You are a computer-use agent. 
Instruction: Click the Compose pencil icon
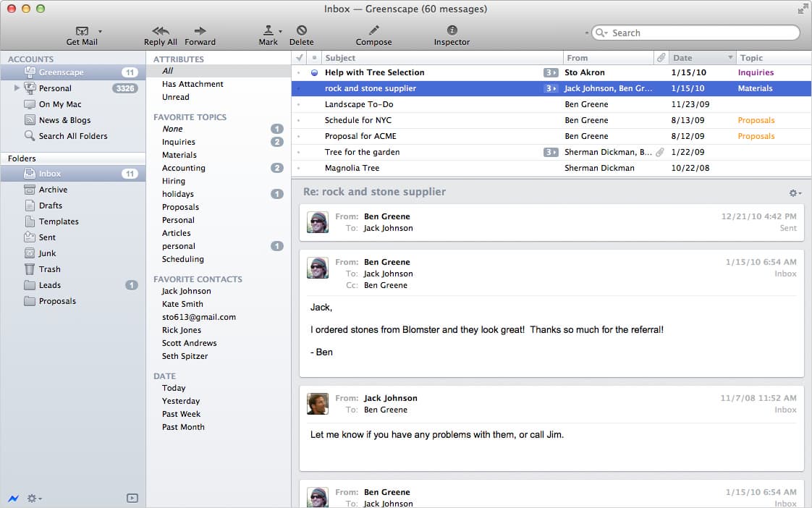(x=374, y=30)
